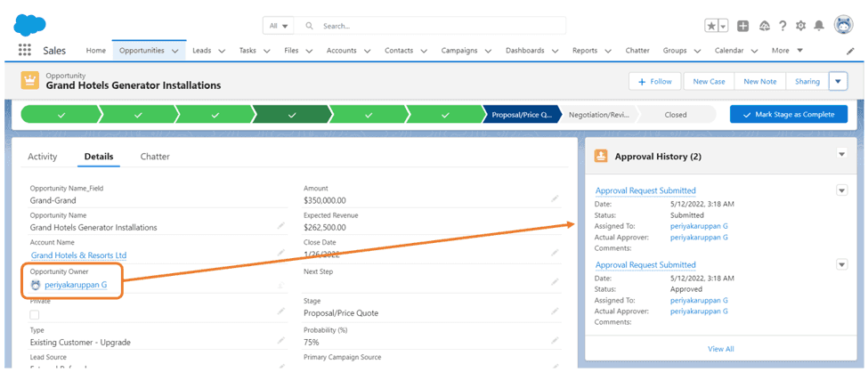The width and height of the screenshot is (868, 372).
Task: Open Grand Hotels & Resorts Ltd link
Action: [x=78, y=255]
